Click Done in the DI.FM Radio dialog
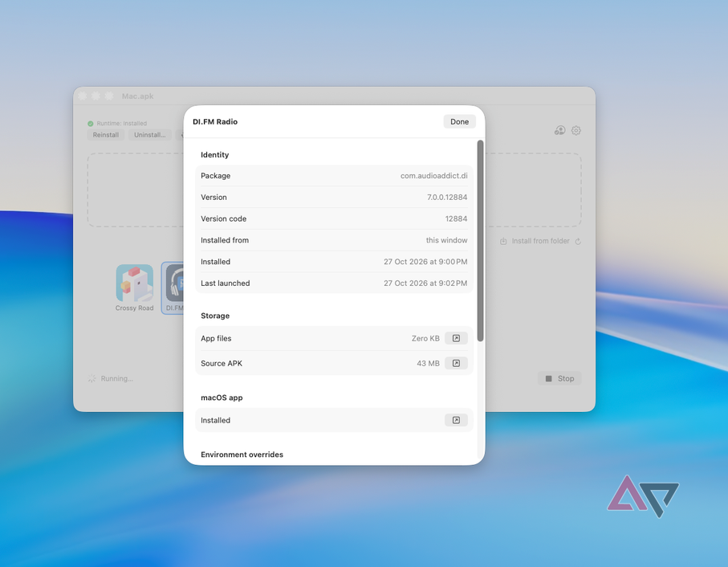 coord(459,121)
